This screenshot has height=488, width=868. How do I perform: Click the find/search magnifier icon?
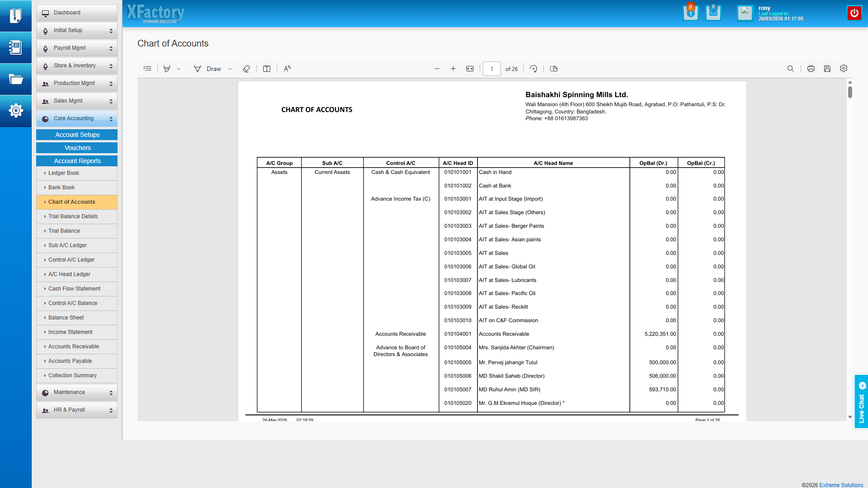click(790, 69)
